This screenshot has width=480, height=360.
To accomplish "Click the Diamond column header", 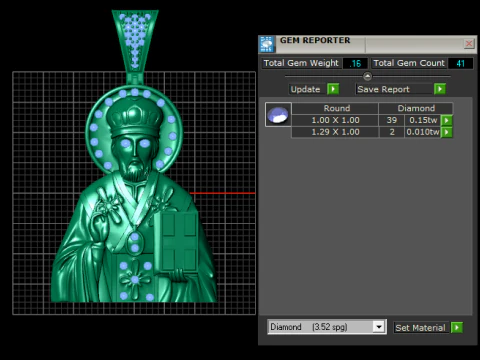I will tap(416, 108).
